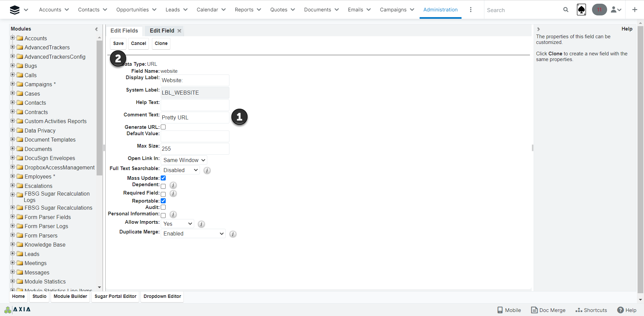Uncheck the Mass Update checkbox
644x316 pixels.
pos(163,178)
